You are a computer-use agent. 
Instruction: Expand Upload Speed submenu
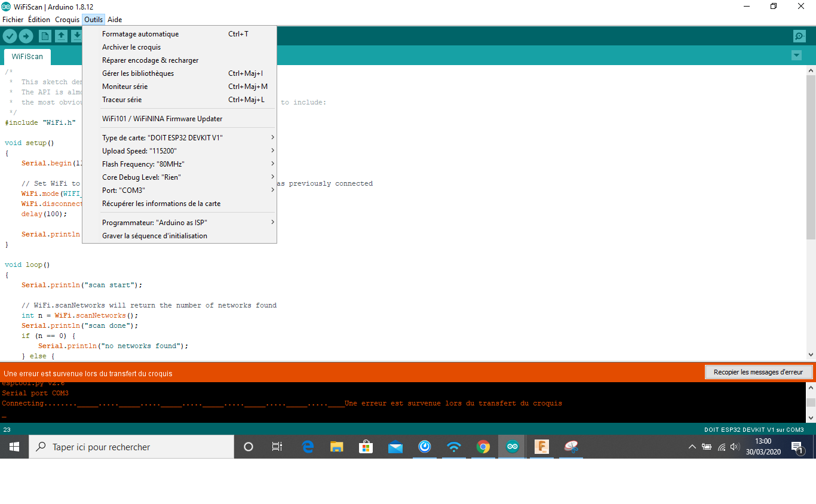(179, 151)
